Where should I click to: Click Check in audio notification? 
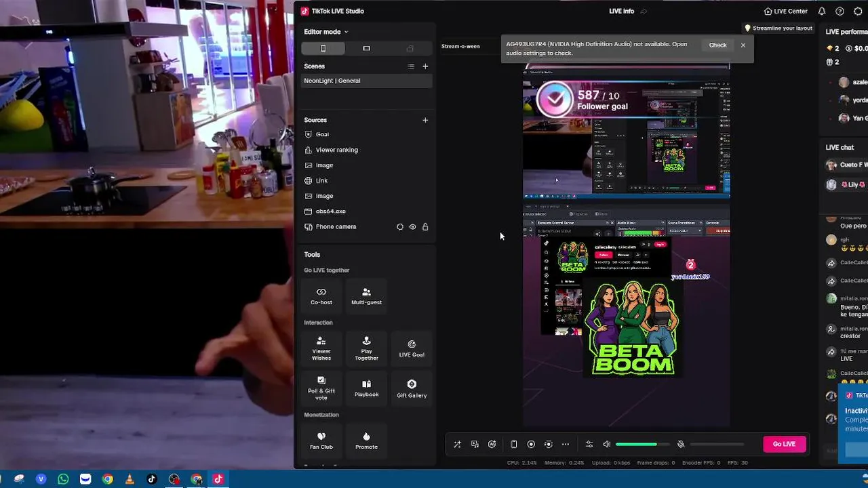tap(717, 45)
